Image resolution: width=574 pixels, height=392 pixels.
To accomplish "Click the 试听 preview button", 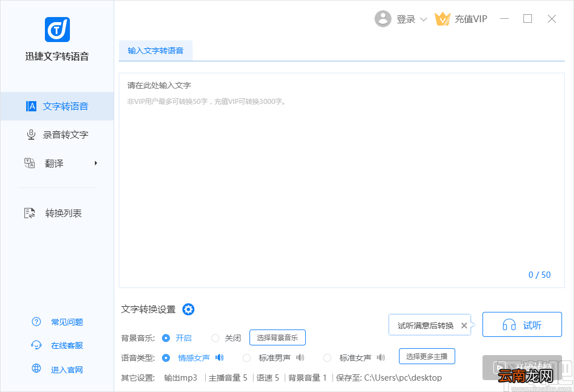I will pyautogui.click(x=522, y=324).
